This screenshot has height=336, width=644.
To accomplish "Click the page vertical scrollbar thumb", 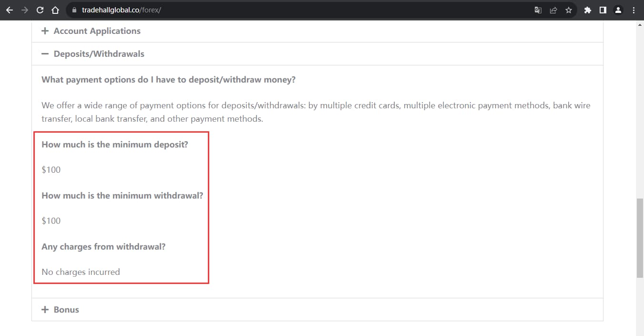I will click(640, 238).
